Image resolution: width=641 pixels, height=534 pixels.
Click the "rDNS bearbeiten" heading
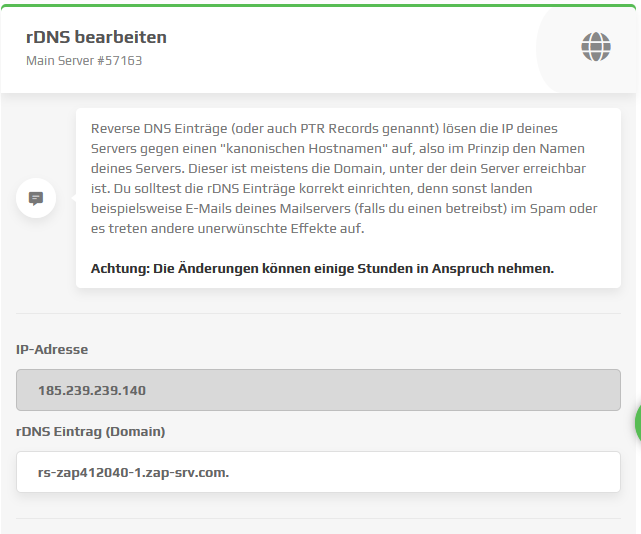click(96, 37)
